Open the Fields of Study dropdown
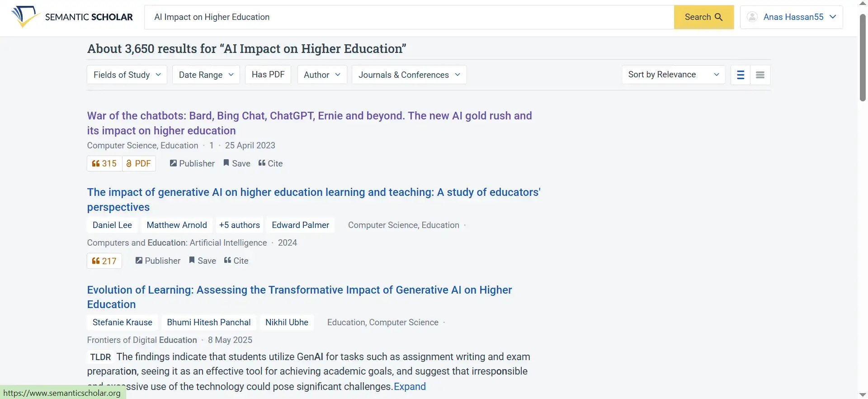The width and height of the screenshot is (868, 399). tap(127, 74)
